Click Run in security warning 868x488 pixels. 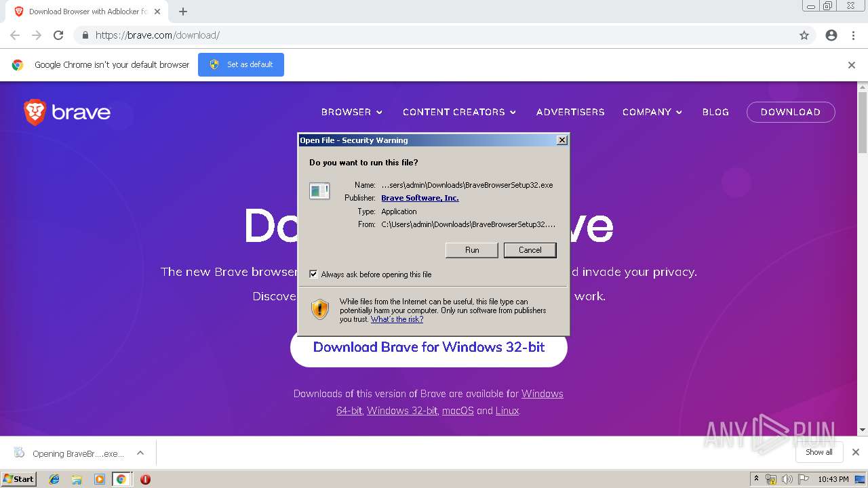coord(472,250)
